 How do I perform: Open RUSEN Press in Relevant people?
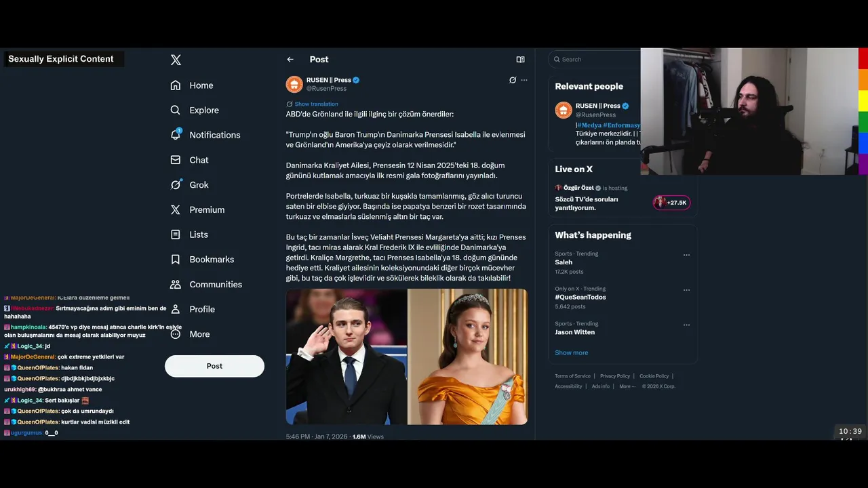pyautogui.click(x=597, y=106)
